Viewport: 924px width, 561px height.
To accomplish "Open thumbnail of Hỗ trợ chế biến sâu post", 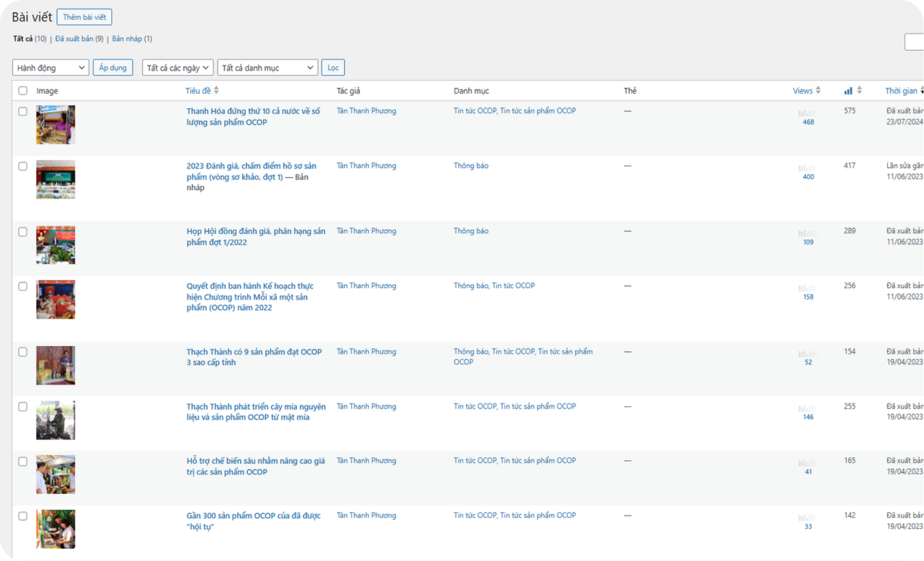I will pyautogui.click(x=56, y=474).
